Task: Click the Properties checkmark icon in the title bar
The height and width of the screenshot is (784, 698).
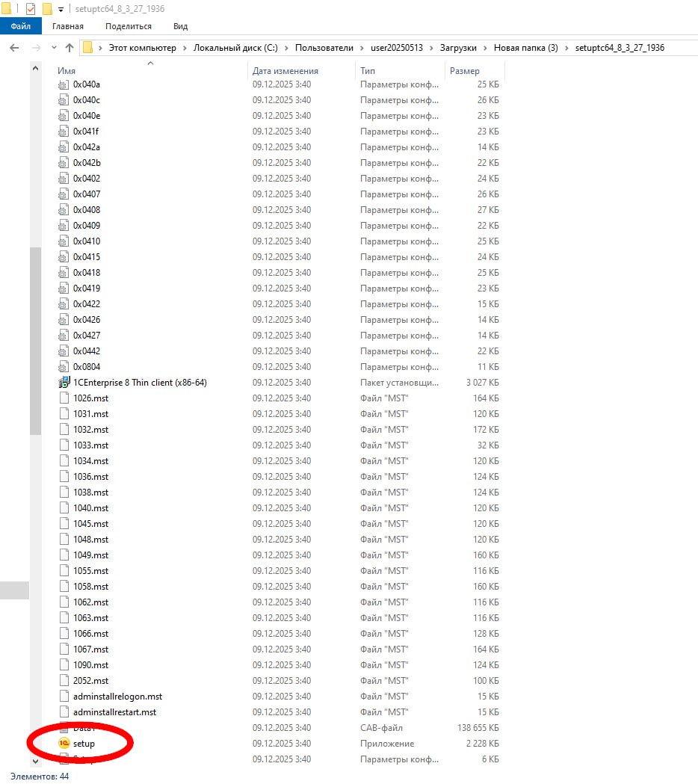Action: [31, 9]
